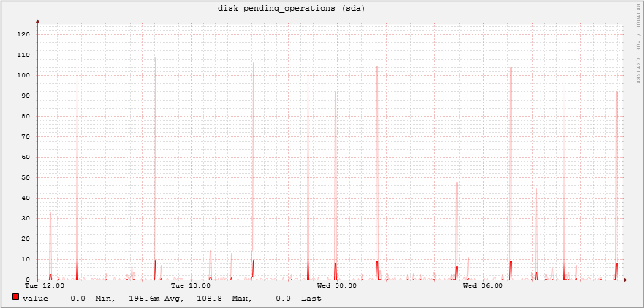
Task: Click the arrowhead at the right end of the x-axis
Action: (625, 280)
